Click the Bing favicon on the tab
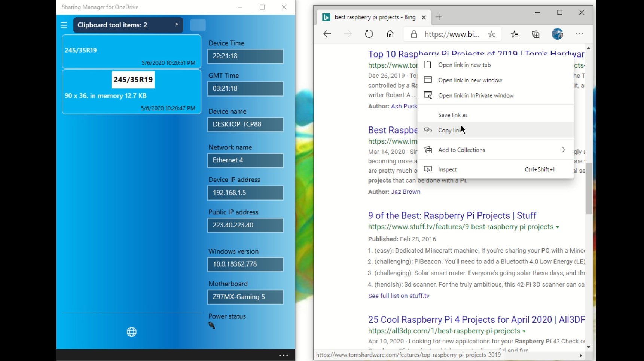Image resolution: width=644 pixels, height=361 pixels. 326,17
